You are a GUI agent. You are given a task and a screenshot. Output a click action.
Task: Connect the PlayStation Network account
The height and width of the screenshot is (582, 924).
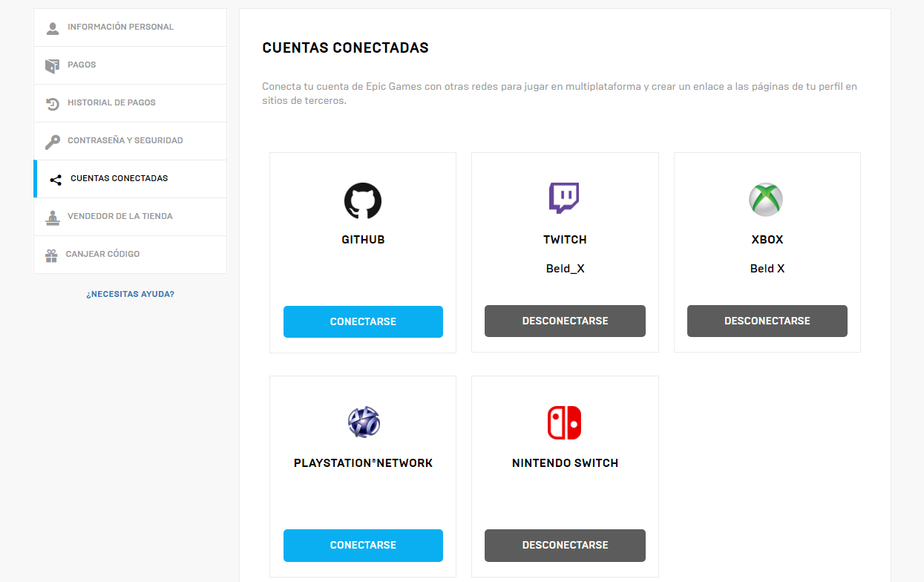coord(363,545)
